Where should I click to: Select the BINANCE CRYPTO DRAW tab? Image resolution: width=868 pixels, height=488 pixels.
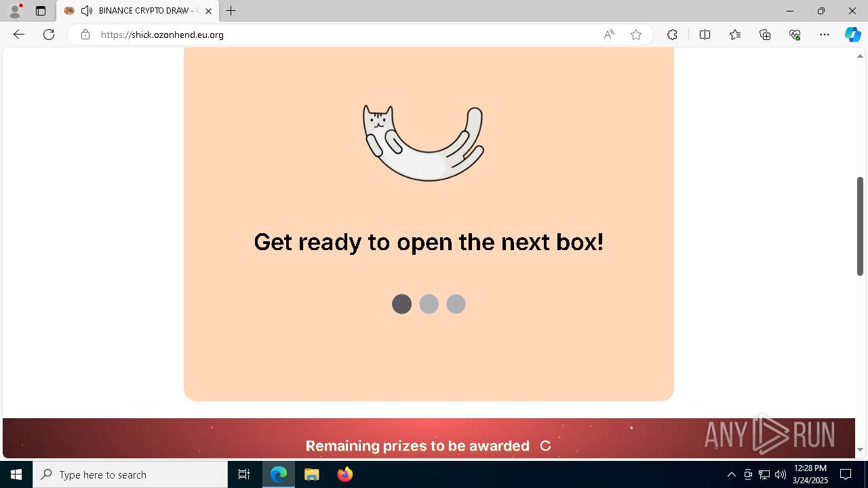click(138, 11)
